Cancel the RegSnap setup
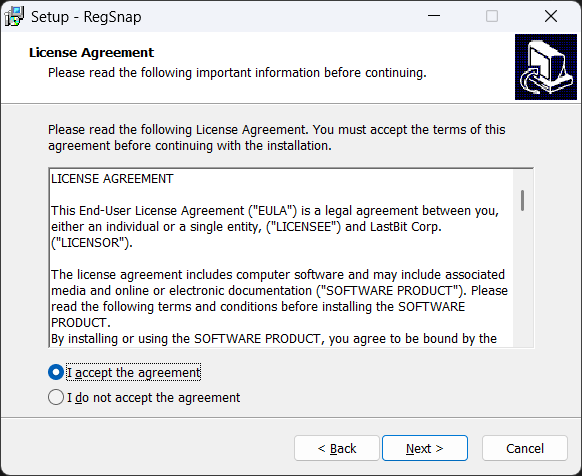The height and width of the screenshot is (476, 582). point(525,448)
